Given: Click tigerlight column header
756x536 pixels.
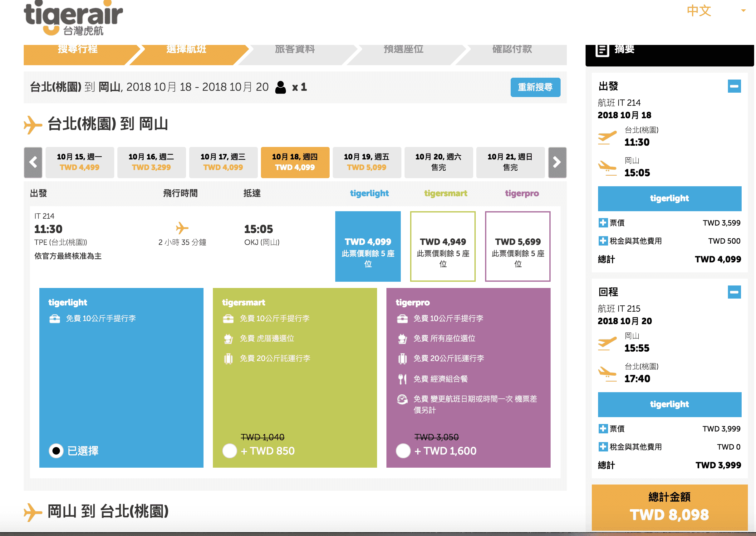Looking at the screenshot, I should tap(370, 193).
